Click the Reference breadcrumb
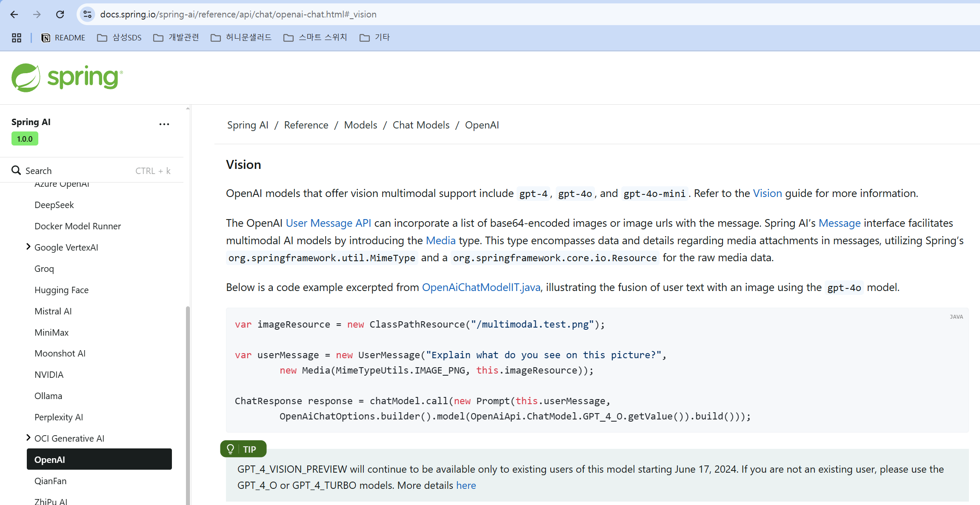980x505 pixels. (306, 125)
